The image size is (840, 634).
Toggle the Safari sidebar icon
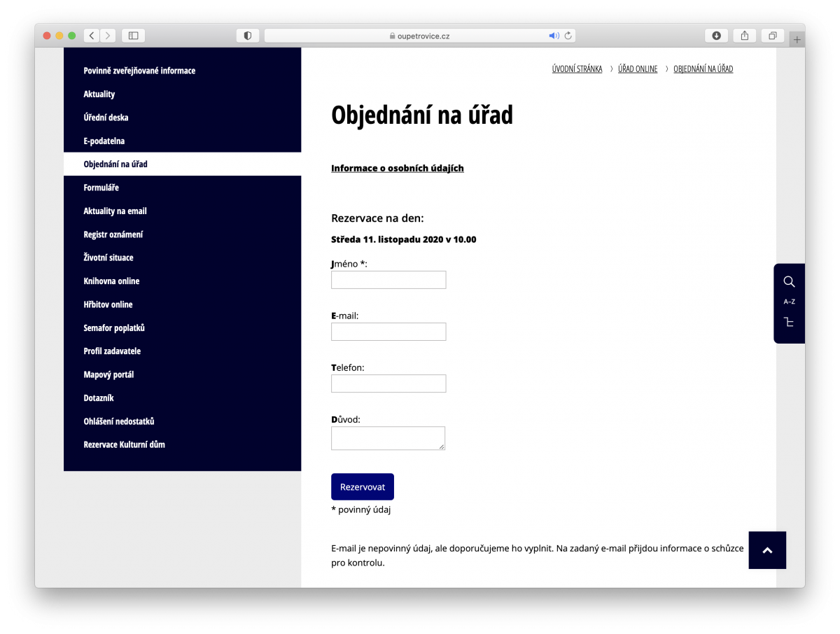[132, 35]
